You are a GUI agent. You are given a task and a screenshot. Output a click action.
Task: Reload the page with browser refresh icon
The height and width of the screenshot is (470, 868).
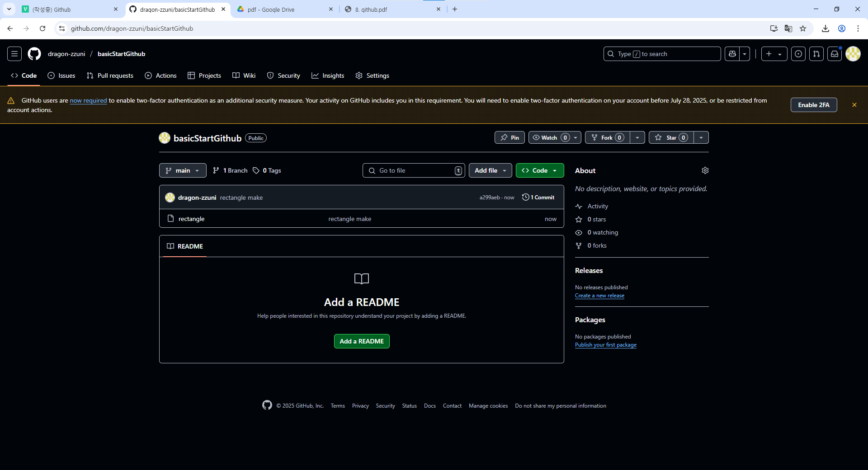[42, 28]
